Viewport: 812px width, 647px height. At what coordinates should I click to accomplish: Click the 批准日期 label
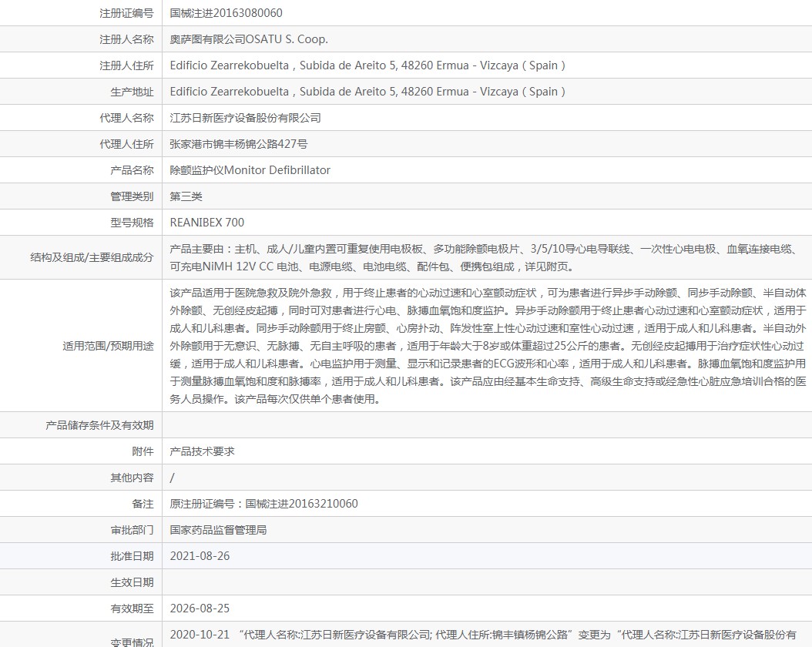click(132, 556)
